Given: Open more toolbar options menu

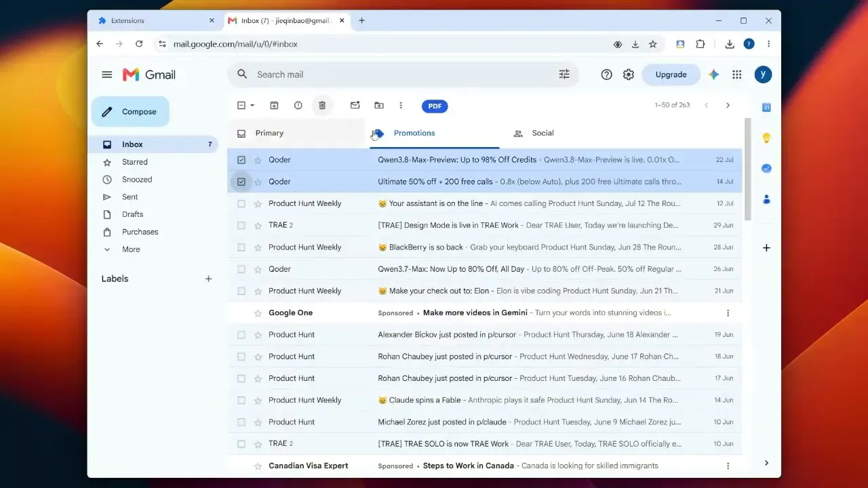Looking at the screenshot, I should [x=401, y=106].
